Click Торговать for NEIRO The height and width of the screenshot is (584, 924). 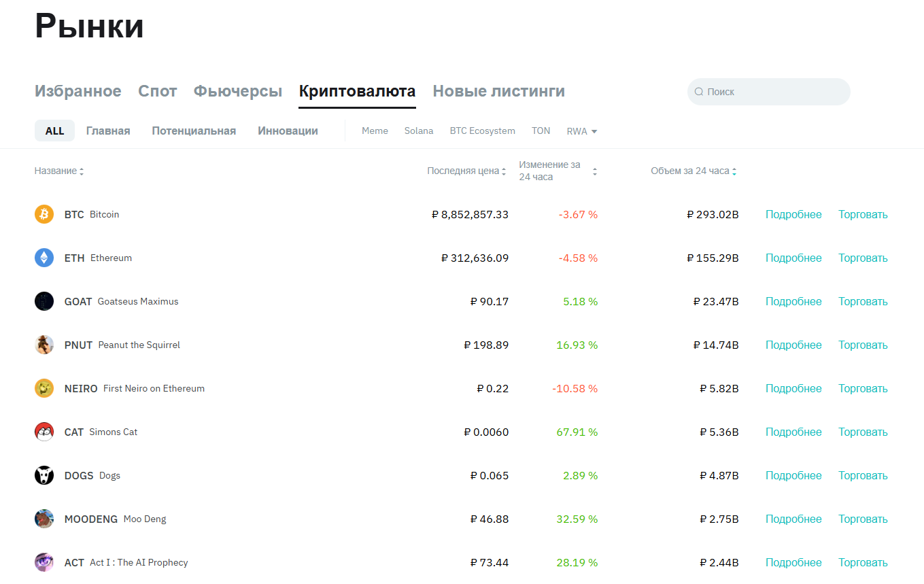coord(863,388)
